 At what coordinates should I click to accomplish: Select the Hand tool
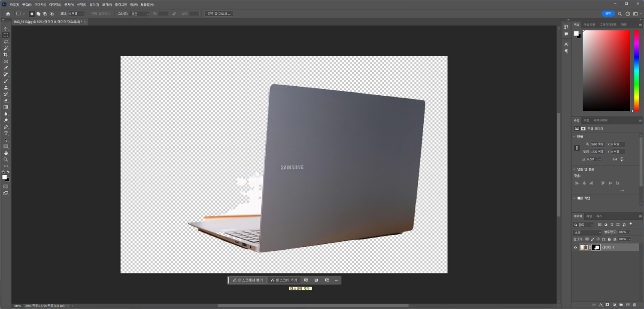pyautogui.click(x=6, y=153)
